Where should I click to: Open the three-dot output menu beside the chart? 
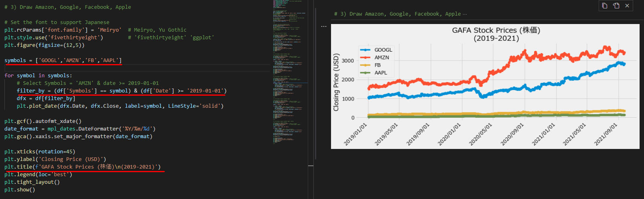[x=324, y=26]
